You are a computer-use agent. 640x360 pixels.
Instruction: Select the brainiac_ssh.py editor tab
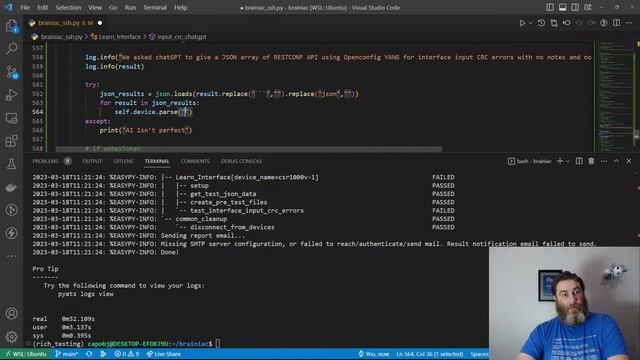[65, 23]
